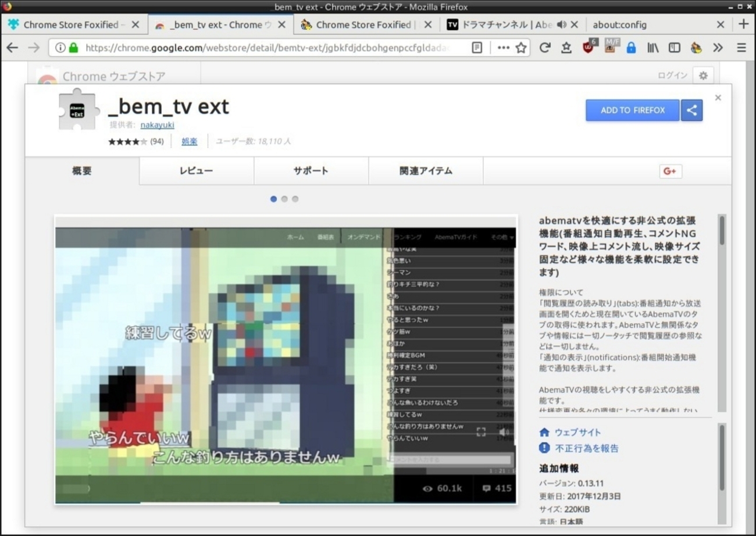Bookmark this page with star icon
The width and height of the screenshot is (756, 536).
click(521, 48)
